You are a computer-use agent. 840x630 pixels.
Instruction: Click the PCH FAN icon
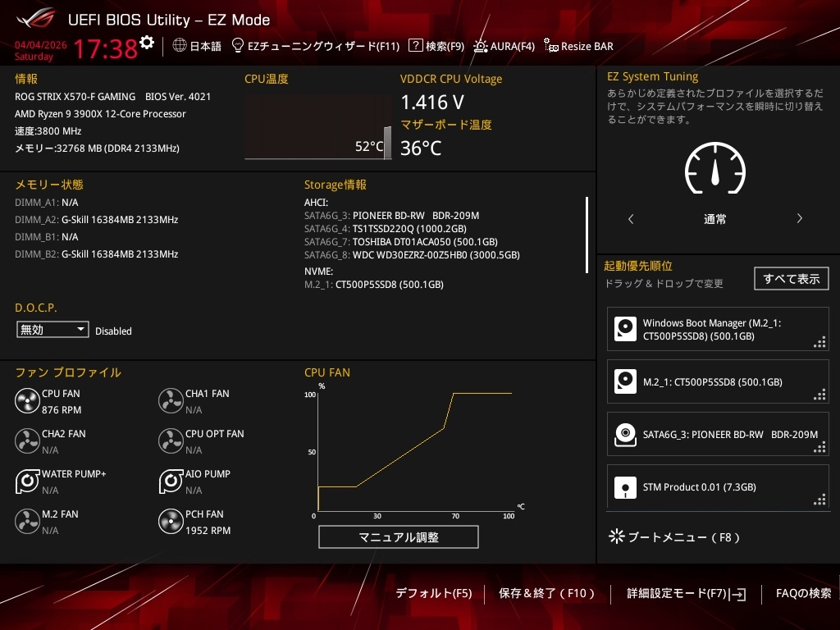171,521
